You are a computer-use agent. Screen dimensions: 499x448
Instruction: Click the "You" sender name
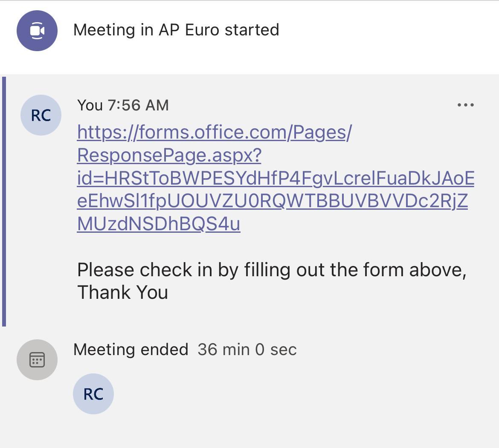pyautogui.click(x=90, y=105)
